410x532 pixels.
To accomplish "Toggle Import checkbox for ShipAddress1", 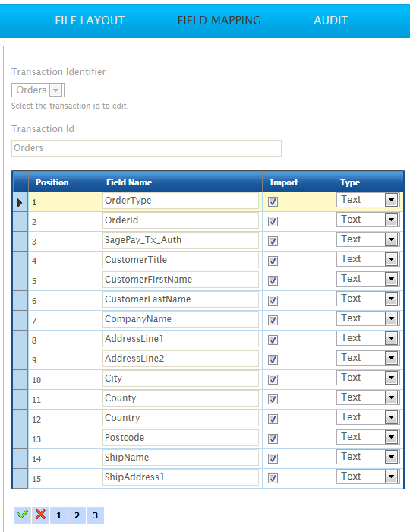I will (273, 478).
